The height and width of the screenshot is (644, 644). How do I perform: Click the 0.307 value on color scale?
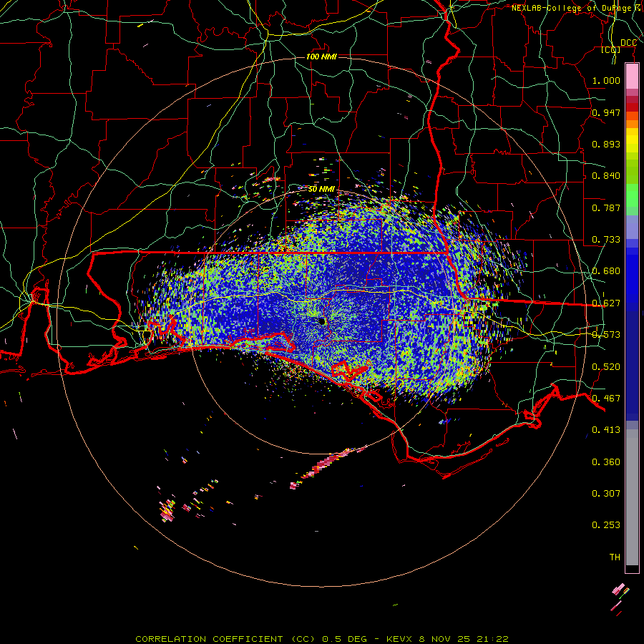tap(606, 494)
